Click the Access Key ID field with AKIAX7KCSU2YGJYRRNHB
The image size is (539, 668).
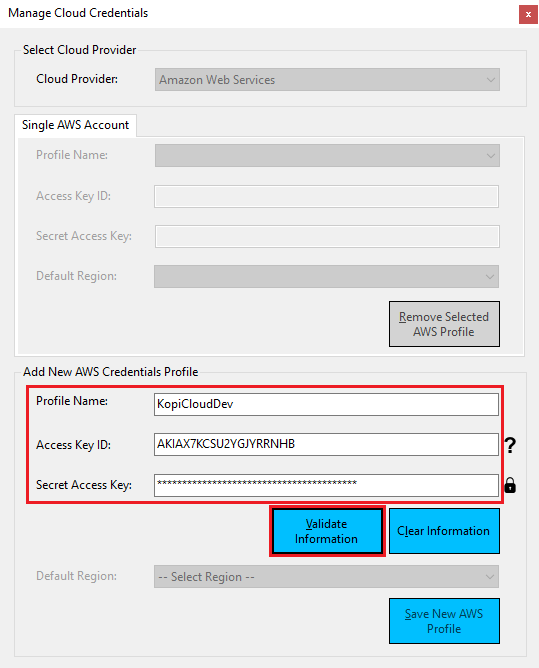[326, 444]
